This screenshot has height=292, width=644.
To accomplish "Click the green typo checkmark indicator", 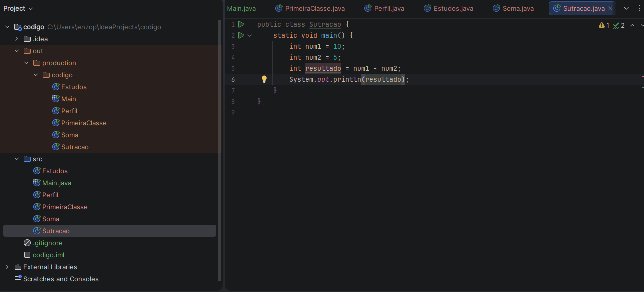I will (619, 25).
